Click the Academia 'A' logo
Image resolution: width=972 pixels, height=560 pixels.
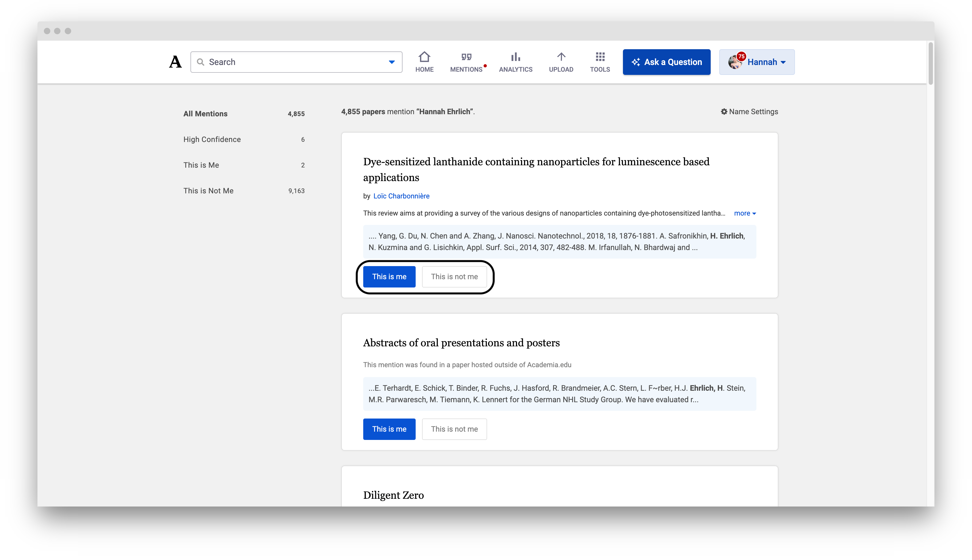175,62
